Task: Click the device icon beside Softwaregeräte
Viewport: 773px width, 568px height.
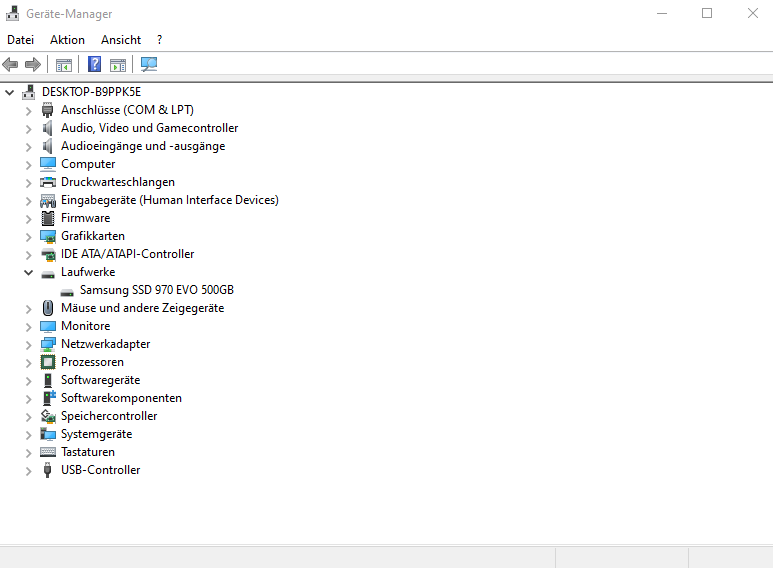Action: coord(48,380)
